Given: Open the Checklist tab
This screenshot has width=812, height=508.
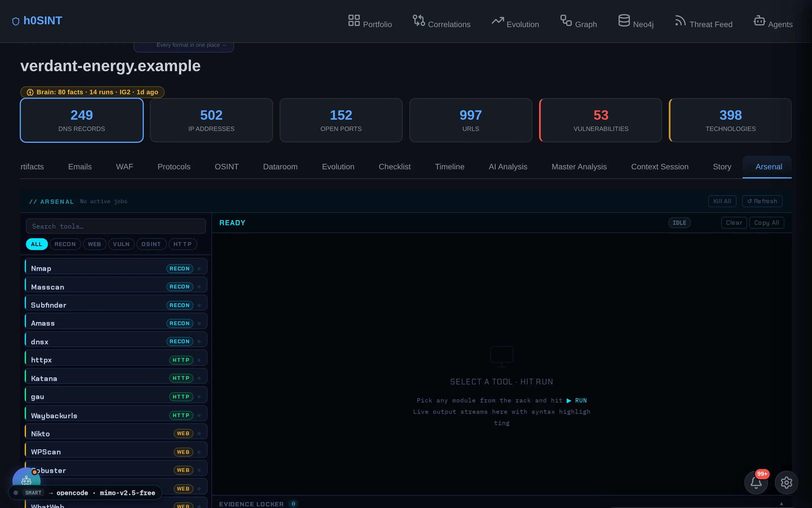Looking at the screenshot, I should [x=395, y=167].
